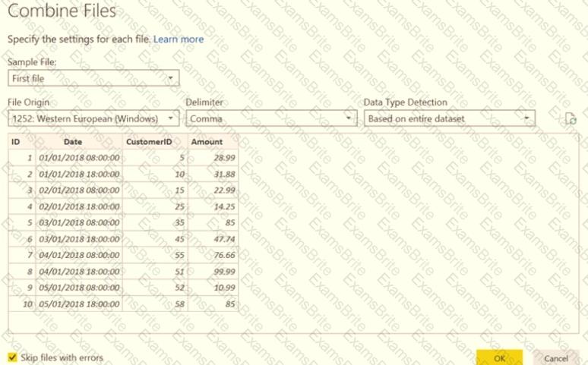The height and width of the screenshot is (365, 588).
Task: Click the OK button
Action: point(499,357)
